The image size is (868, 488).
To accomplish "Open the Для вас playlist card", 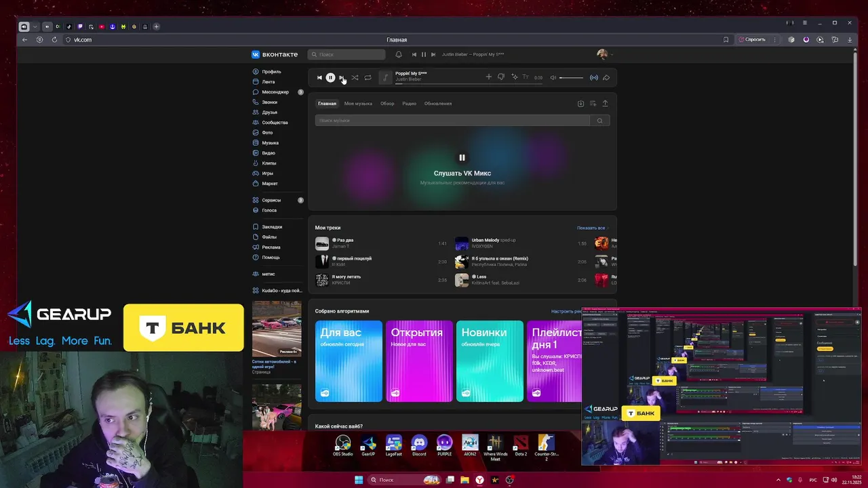I will 349,361.
